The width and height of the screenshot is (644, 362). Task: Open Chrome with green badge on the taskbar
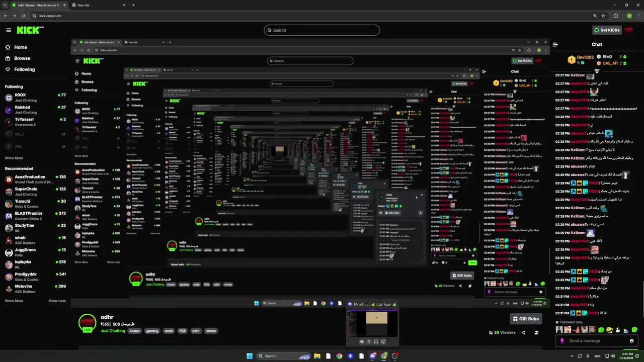[384, 356]
